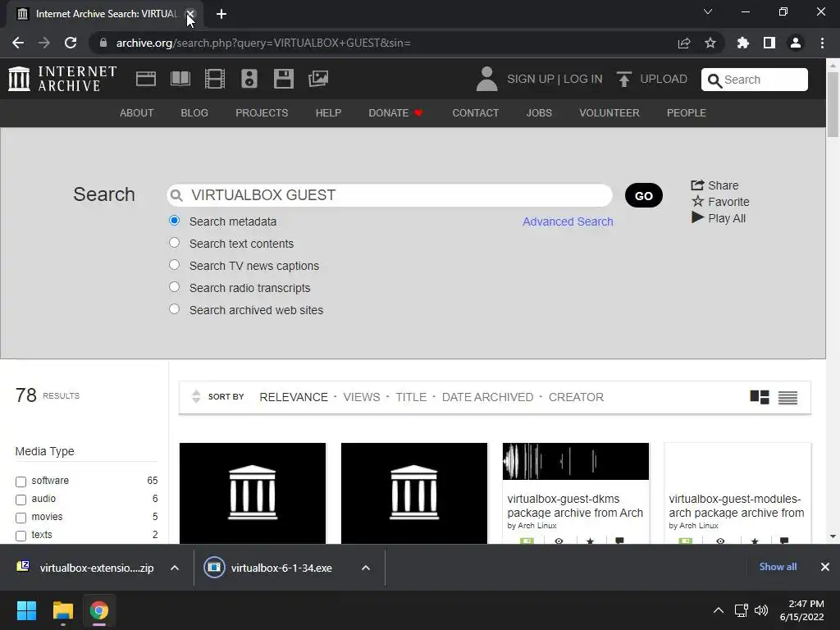
Task: Open Chrome extensions puzzle icon
Action: point(743,43)
